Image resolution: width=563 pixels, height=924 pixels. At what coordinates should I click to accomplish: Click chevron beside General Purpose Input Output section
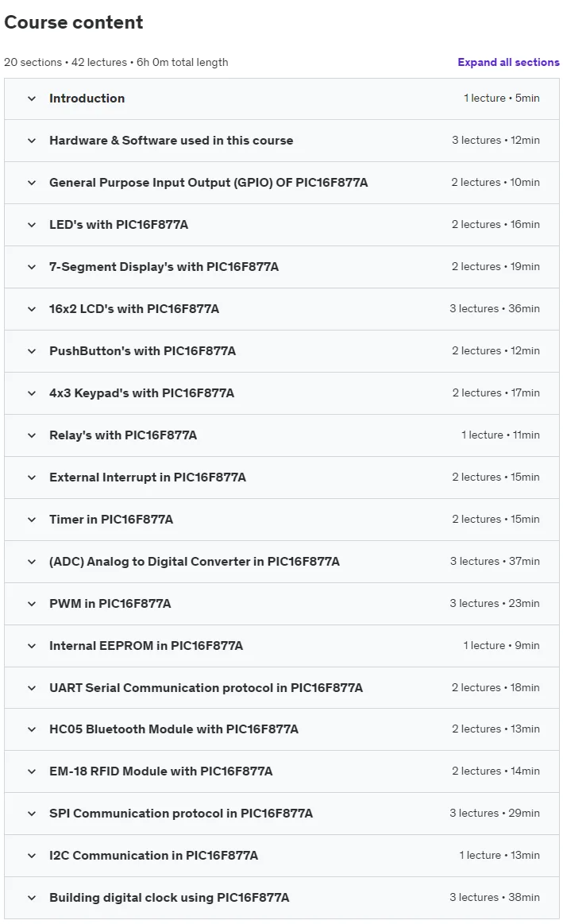pos(32,183)
